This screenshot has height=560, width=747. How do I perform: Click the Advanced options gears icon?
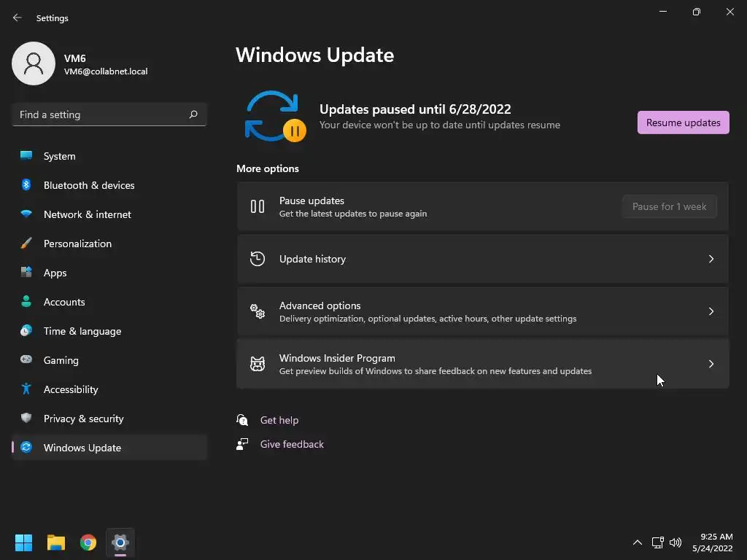coord(258,311)
